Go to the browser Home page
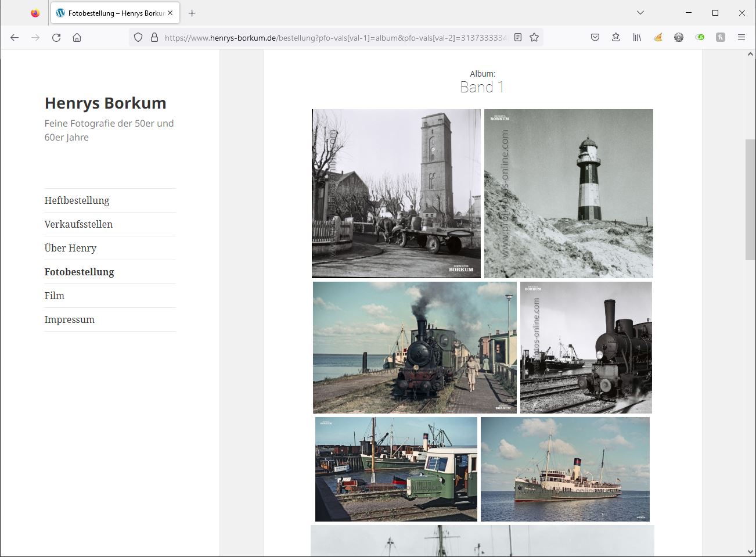 [77, 37]
